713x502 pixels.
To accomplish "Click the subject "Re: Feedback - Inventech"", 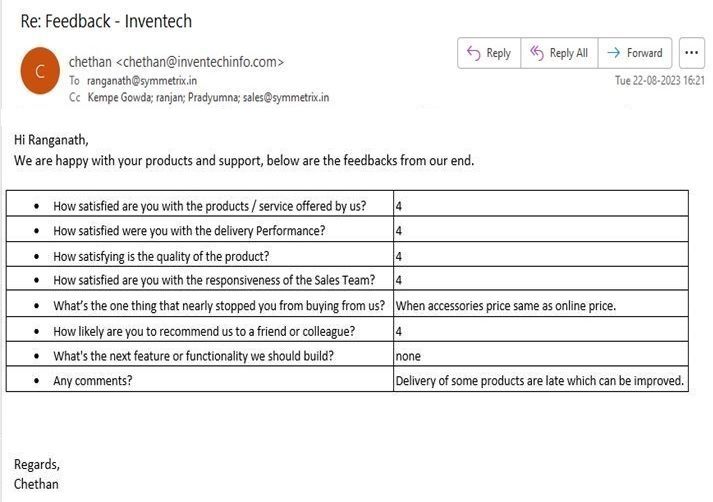I will [x=106, y=21].
